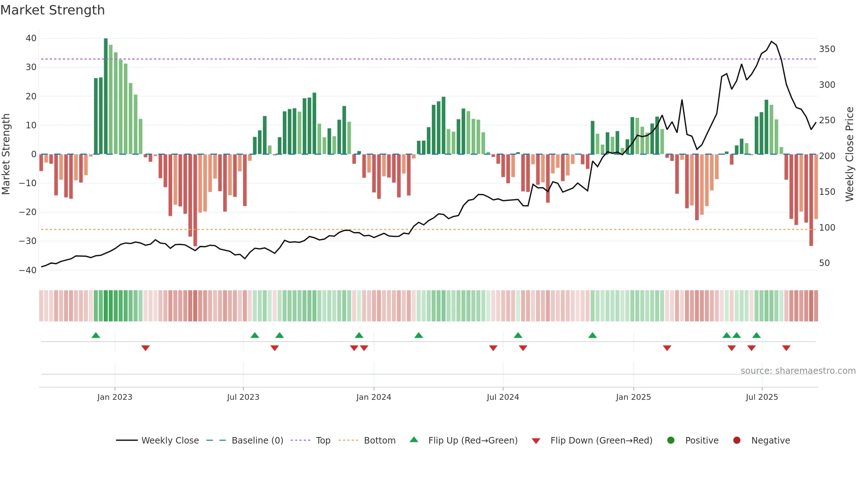The width and height of the screenshot is (868, 488).
Task: Click the Market Strength chart title
Action: (52, 10)
